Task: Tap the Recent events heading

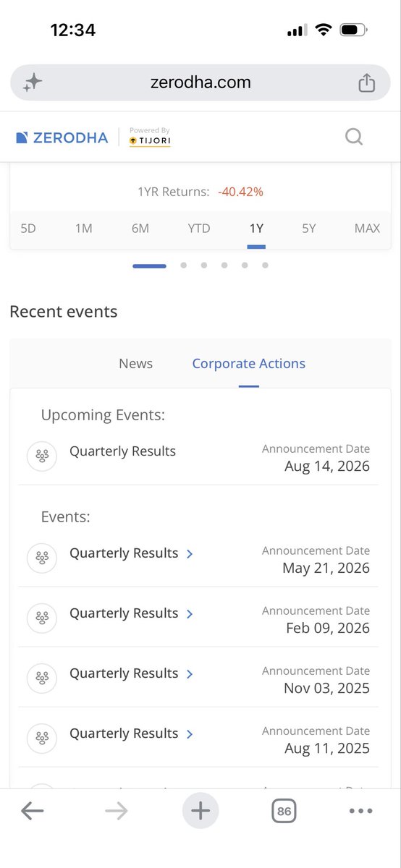Action: coord(64,312)
